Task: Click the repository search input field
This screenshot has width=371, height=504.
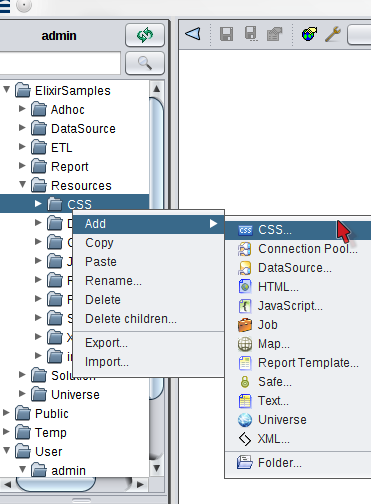Action: pos(60,63)
